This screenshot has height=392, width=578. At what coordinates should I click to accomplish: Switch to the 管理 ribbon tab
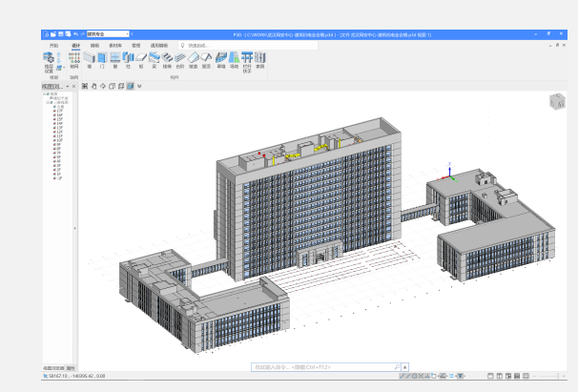coord(136,46)
